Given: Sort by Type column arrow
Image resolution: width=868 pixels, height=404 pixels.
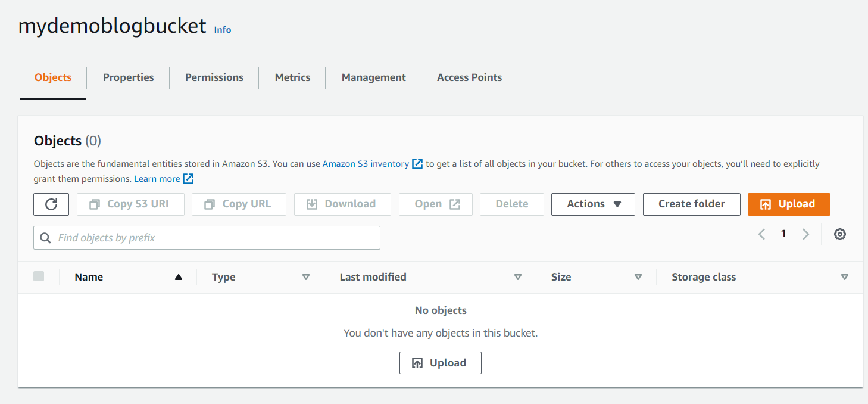Looking at the screenshot, I should point(306,277).
